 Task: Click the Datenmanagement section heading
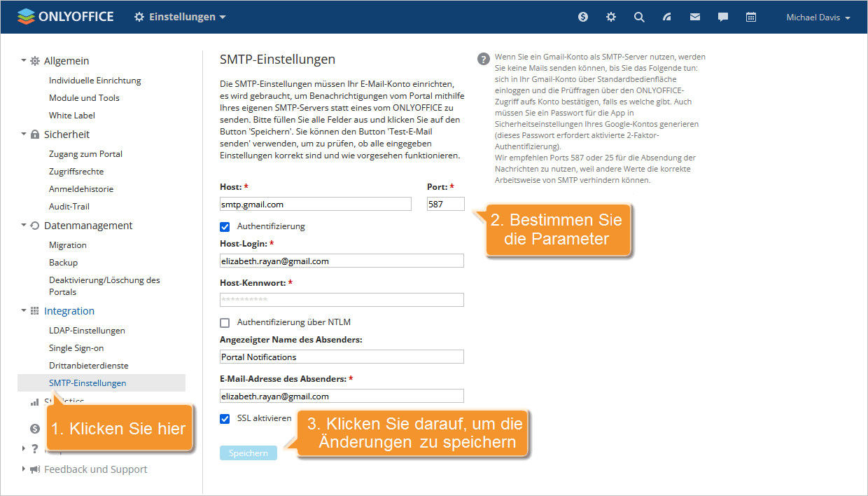(x=88, y=226)
